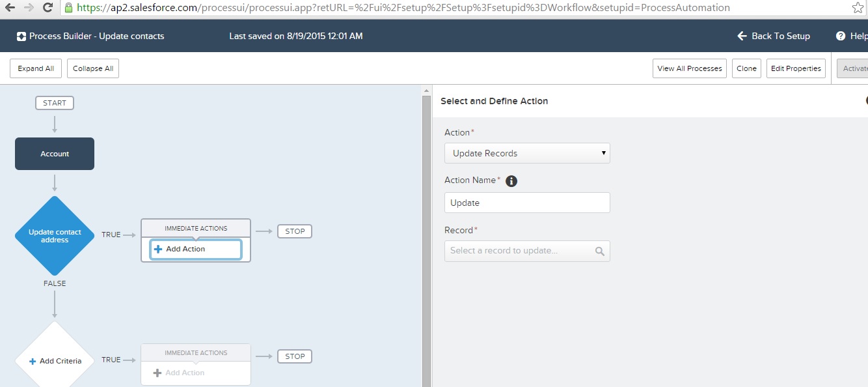Click the search magnifier in the Record field

tap(600, 251)
